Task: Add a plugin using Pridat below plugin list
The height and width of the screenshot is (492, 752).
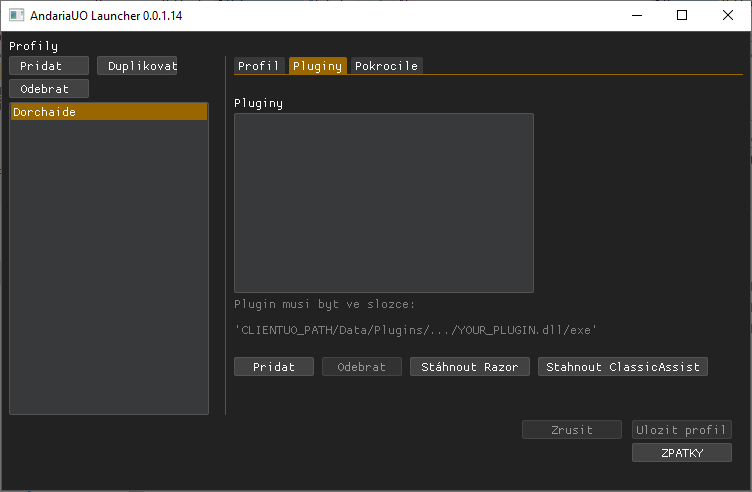Action: coord(273,367)
